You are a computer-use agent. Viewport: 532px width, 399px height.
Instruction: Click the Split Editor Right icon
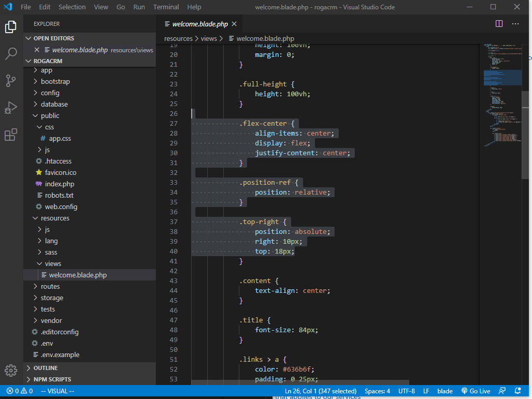point(499,24)
